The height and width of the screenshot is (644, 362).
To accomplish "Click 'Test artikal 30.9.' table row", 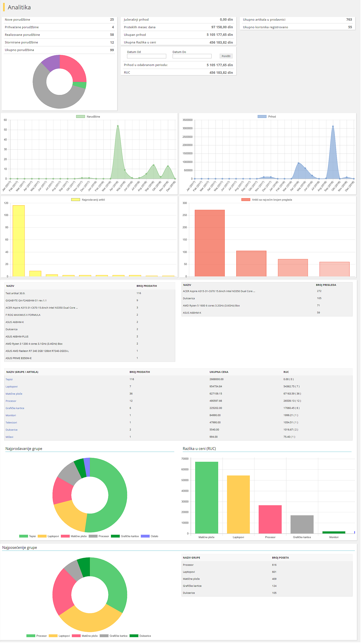I will click(x=90, y=294).
